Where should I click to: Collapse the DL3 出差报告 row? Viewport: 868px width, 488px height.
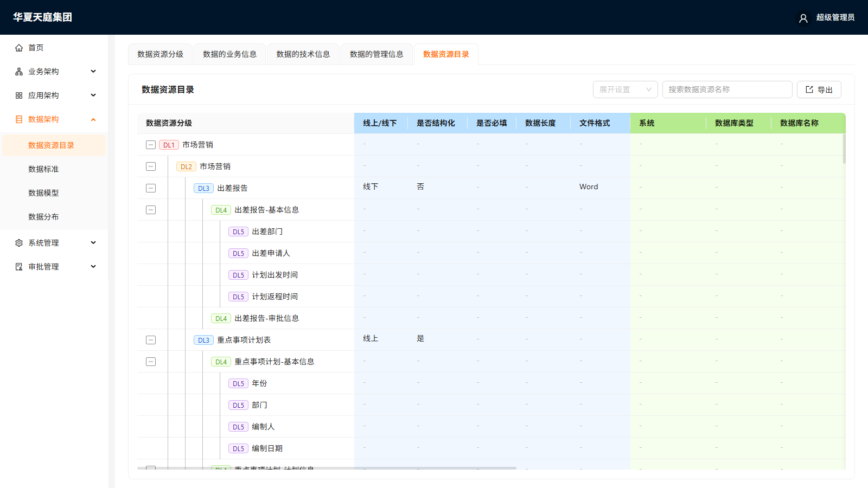(x=151, y=188)
